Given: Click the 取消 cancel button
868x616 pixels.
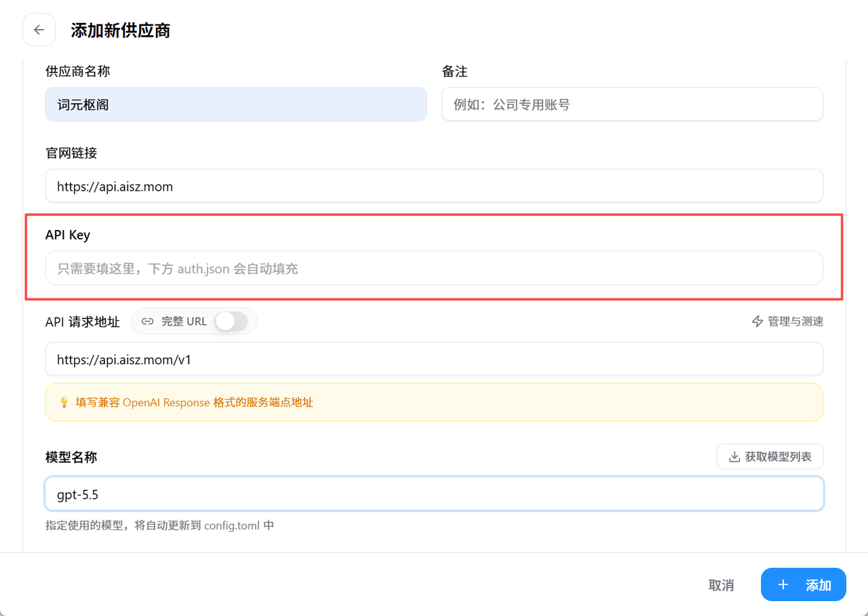Looking at the screenshot, I should point(721,585).
